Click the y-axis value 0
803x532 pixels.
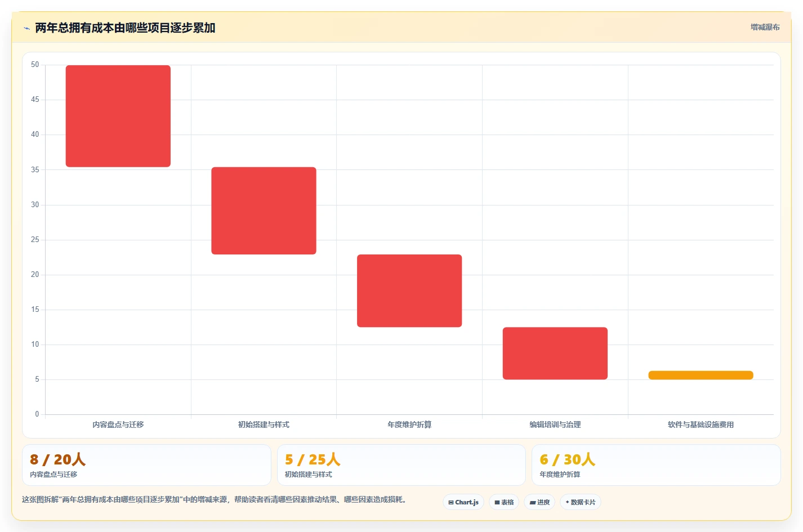pyautogui.click(x=37, y=414)
